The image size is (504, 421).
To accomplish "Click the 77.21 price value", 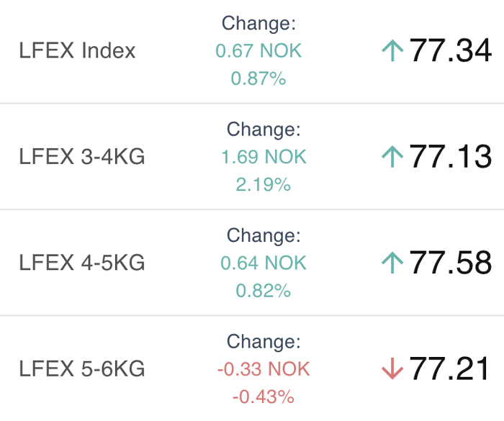I will pos(449,368).
